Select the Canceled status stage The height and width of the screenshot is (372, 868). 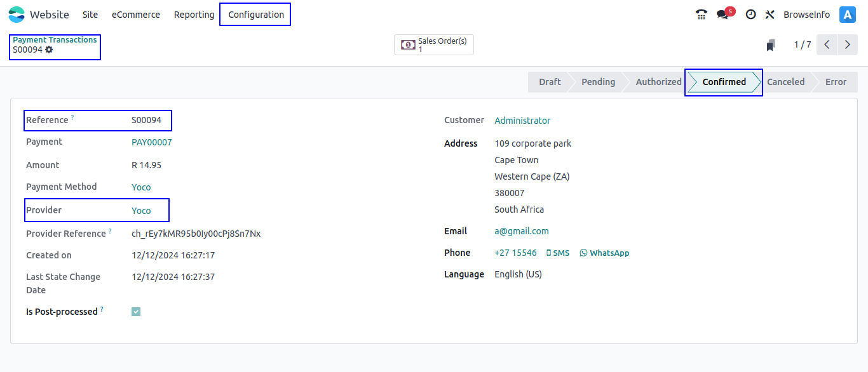(x=785, y=82)
